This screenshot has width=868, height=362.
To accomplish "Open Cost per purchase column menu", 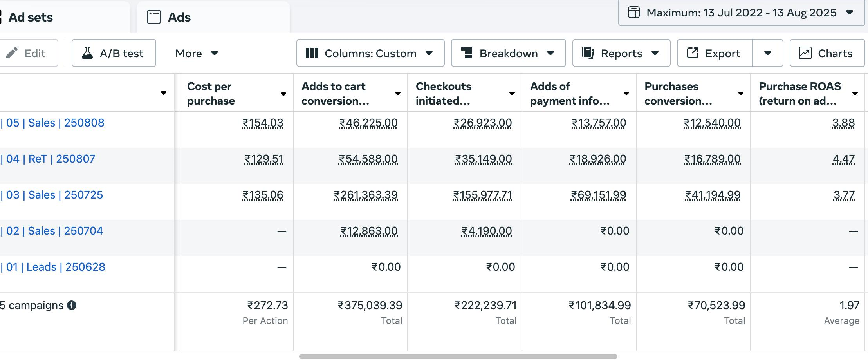I will (x=283, y=94).
